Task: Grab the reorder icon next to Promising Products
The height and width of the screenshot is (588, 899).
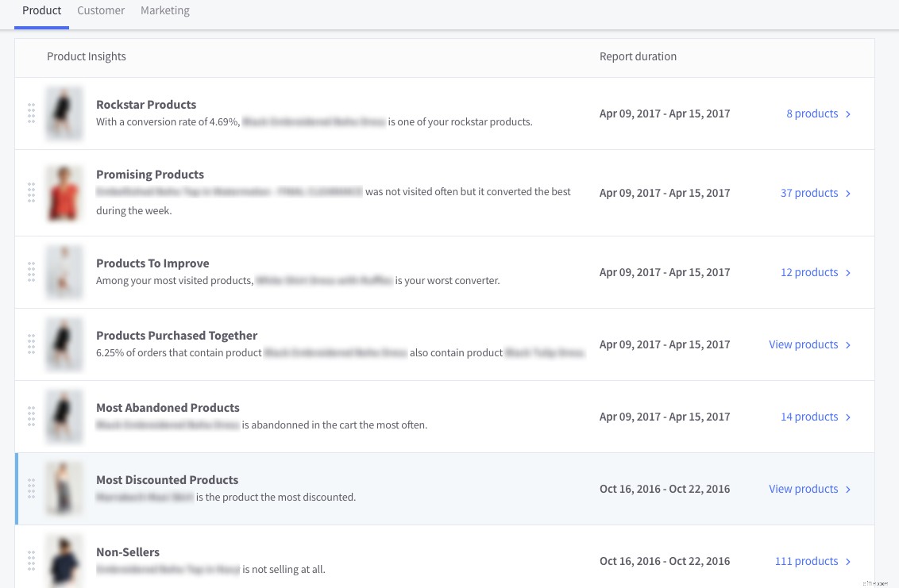Action: 32,193
